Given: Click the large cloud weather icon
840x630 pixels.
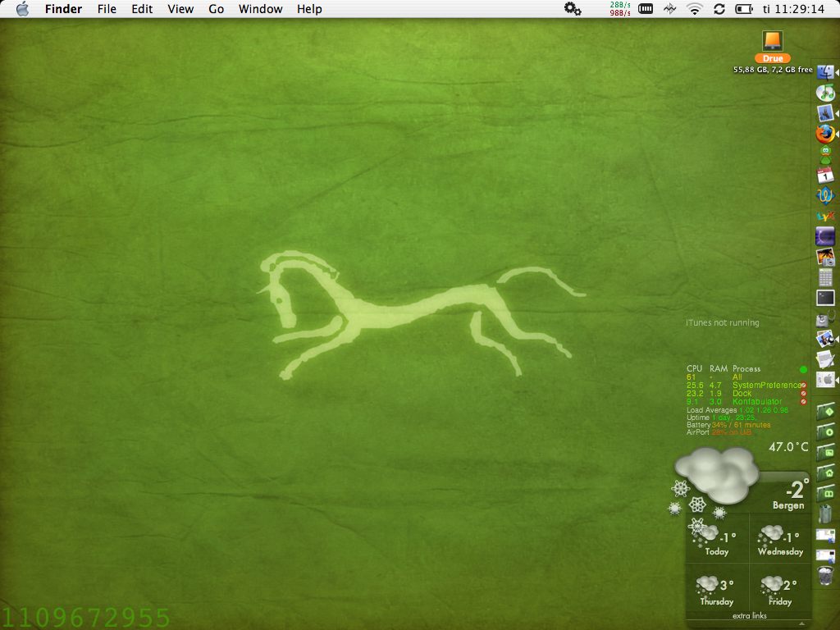Looking at the screenshot, I should pyautogui.click(x=717, y=474).
